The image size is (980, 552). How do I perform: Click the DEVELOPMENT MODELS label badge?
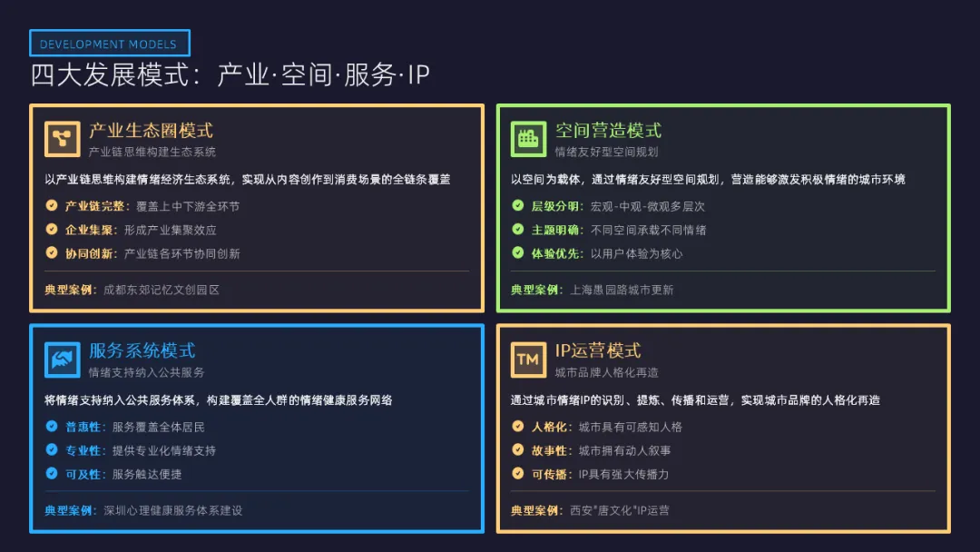[x=110, y=44]
